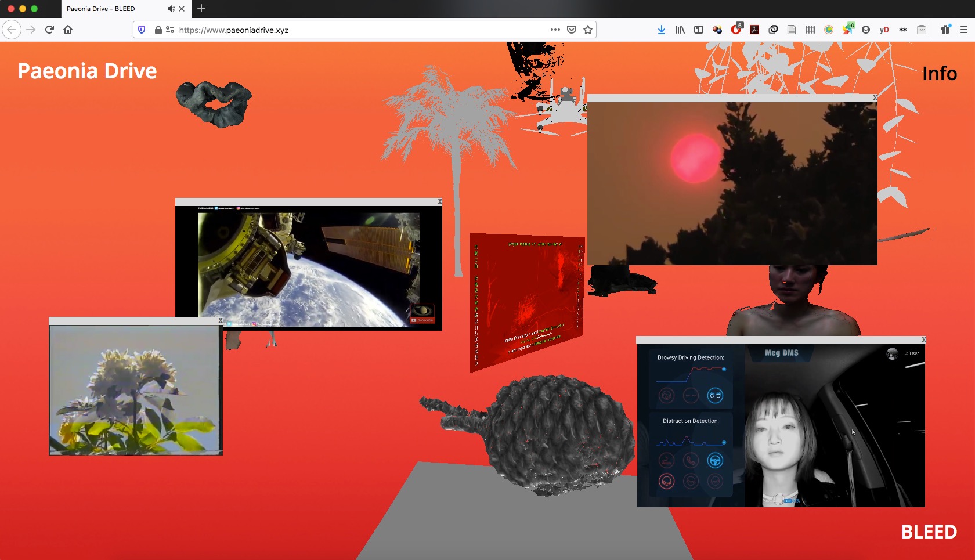Save page to Pocket
975x560 pixels.
[x=572, y=30]
